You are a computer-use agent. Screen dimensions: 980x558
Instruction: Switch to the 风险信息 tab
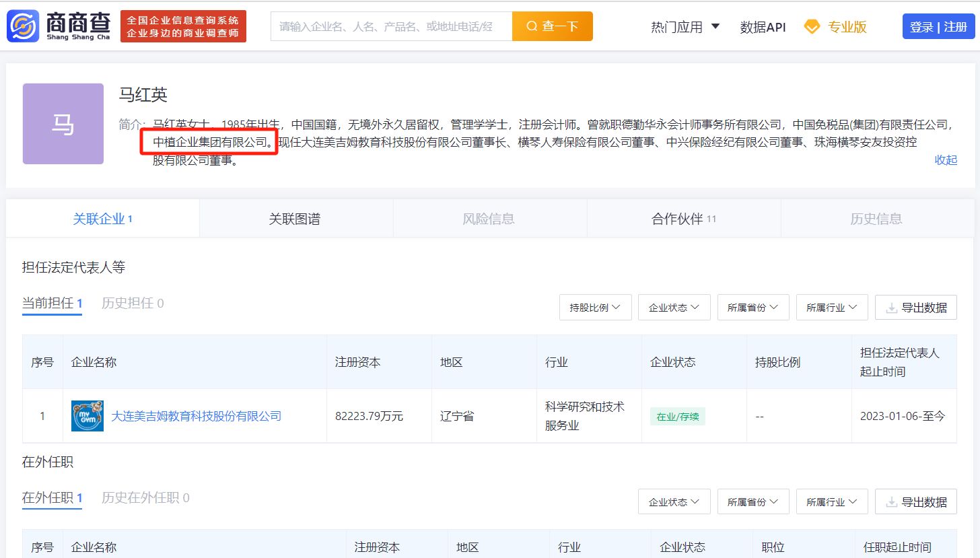[489, 219]
